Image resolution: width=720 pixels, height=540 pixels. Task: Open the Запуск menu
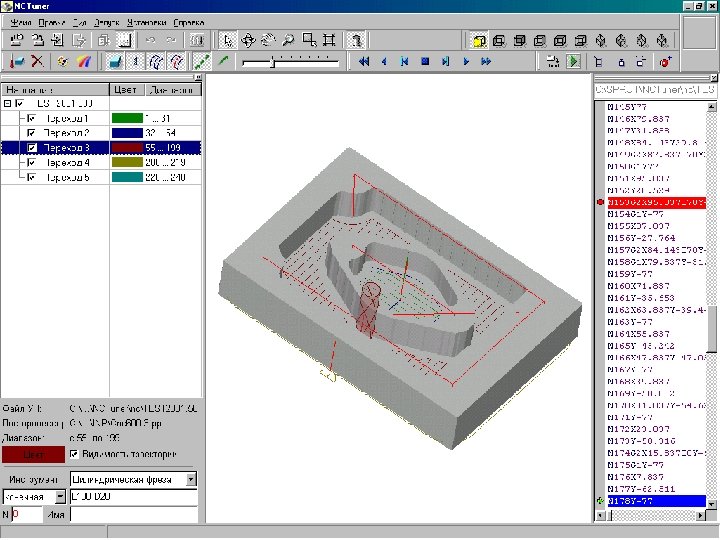pyautogui.click(x=107, y=22)
